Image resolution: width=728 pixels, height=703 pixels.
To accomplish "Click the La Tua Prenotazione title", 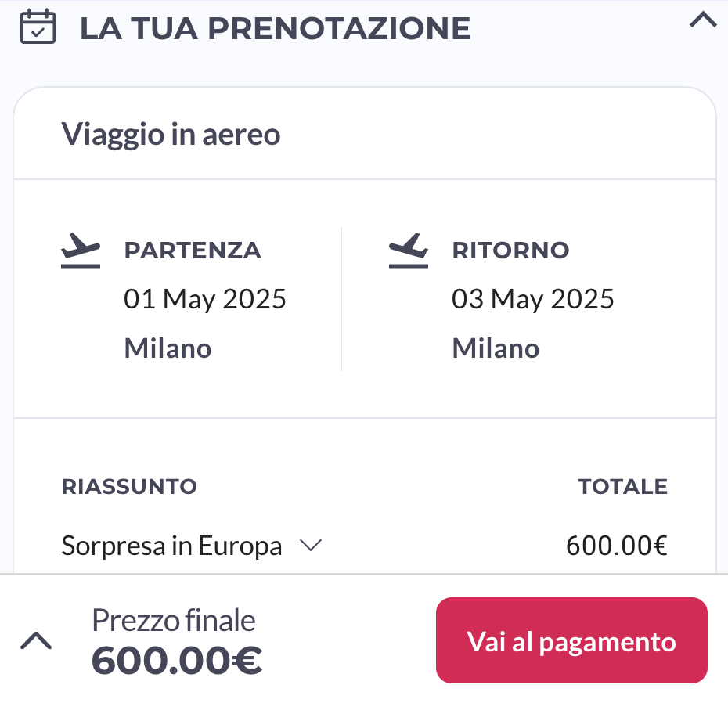I will point(276,28).
